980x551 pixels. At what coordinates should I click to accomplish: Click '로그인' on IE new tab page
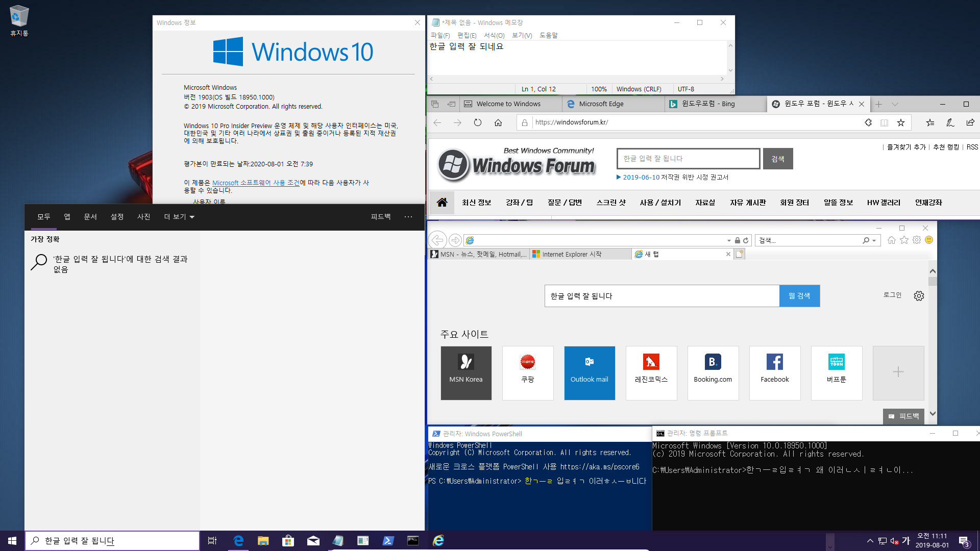[892, 295]
